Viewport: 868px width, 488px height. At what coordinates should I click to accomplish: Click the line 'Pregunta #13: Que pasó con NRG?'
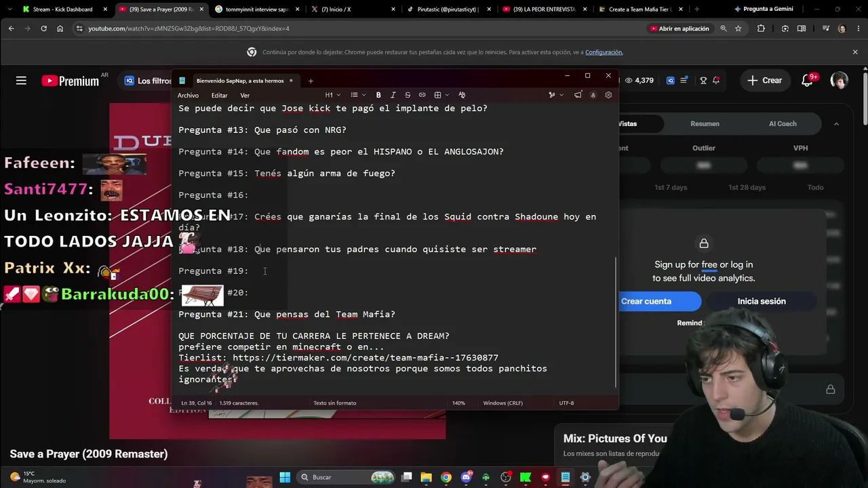262,130
